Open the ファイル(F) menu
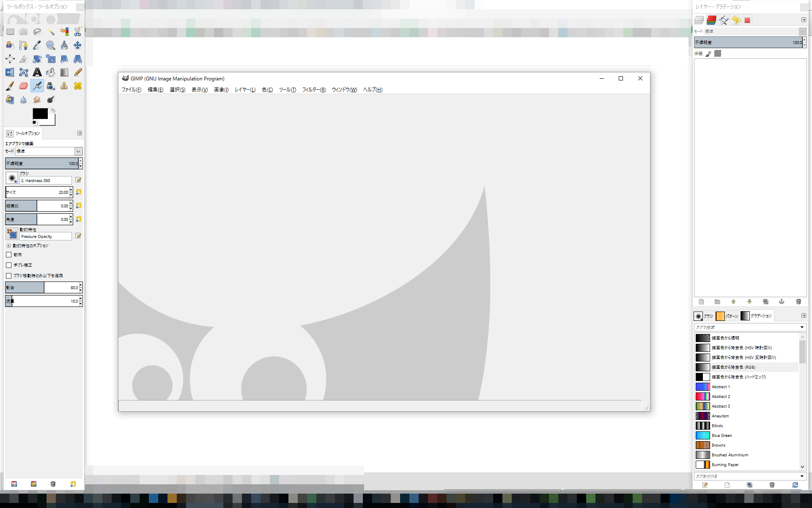The image size is (812, 508). [x=132, y=90]
